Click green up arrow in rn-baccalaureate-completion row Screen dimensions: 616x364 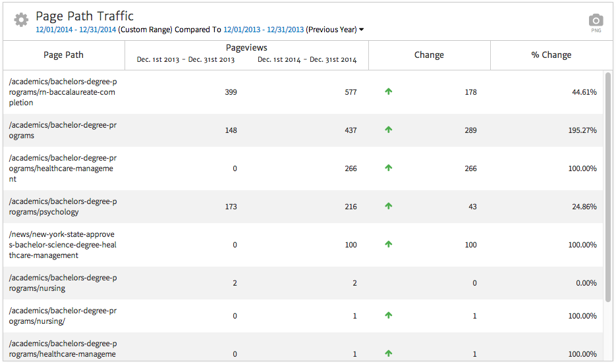pos(388,92)
